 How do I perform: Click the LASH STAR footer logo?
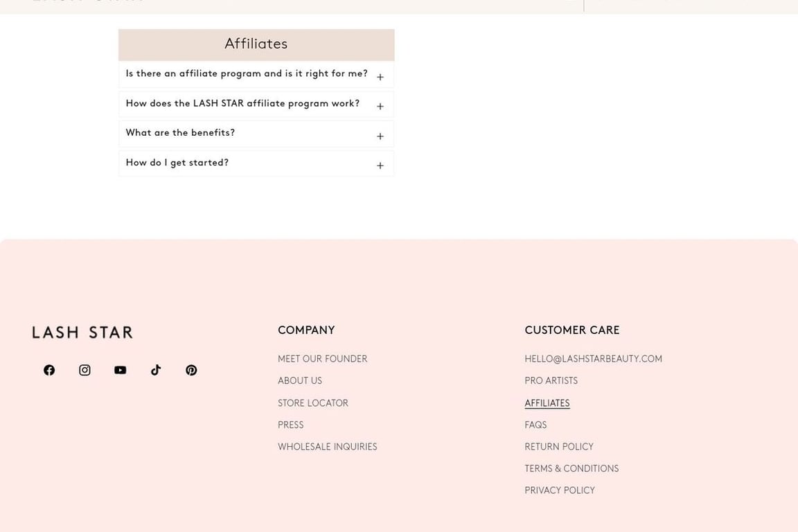click(82, 332)
